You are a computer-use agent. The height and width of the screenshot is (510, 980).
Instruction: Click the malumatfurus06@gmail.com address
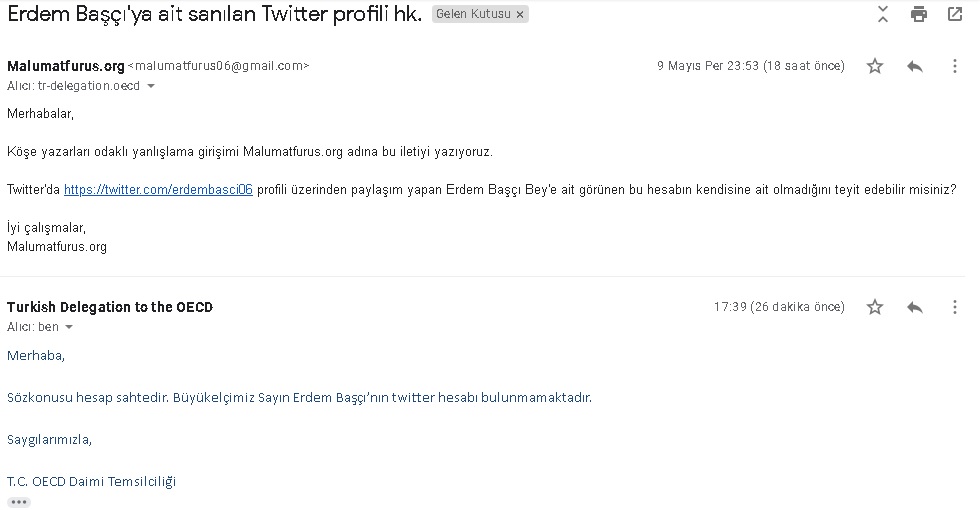coord(218,66)
